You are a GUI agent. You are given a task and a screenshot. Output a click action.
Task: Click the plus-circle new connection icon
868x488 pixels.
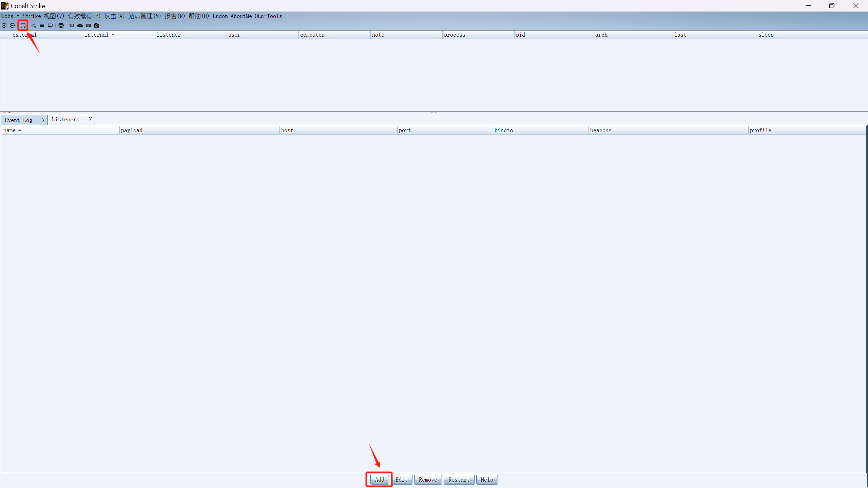click(4, 25)
